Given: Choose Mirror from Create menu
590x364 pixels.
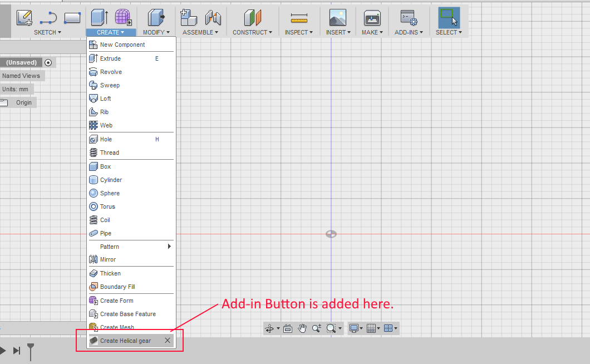Looking at the screenshot, I should (x=131, y=260).
